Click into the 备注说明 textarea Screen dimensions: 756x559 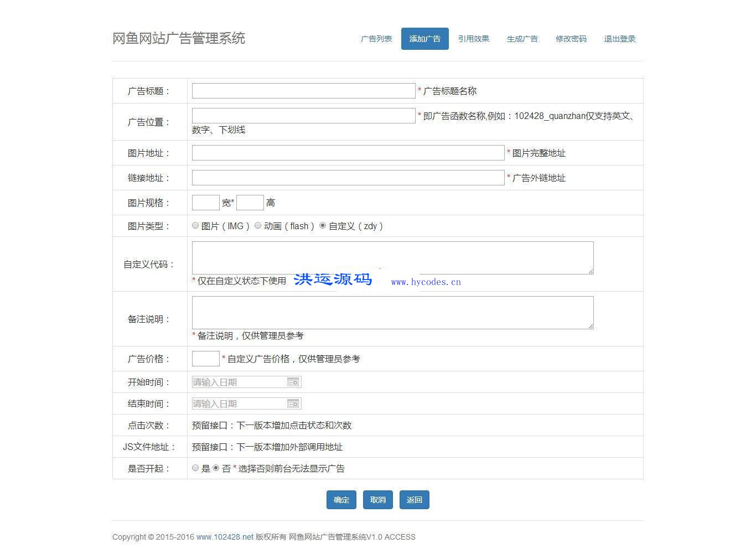click(393, 313)
